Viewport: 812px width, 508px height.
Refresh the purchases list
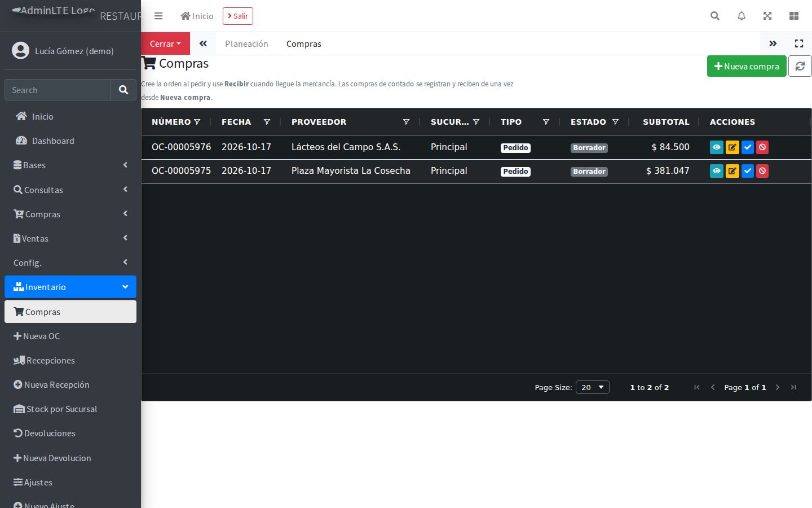click(800, 66)
